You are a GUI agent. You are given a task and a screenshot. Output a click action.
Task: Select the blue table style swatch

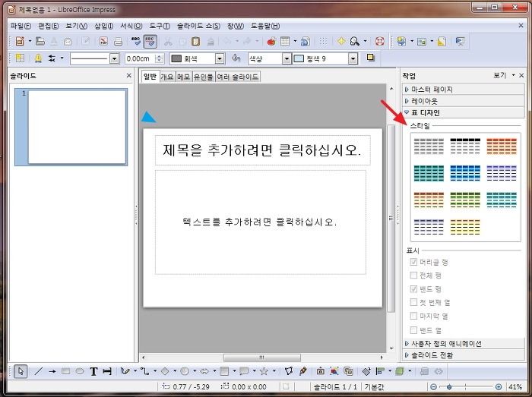(465, 173)
